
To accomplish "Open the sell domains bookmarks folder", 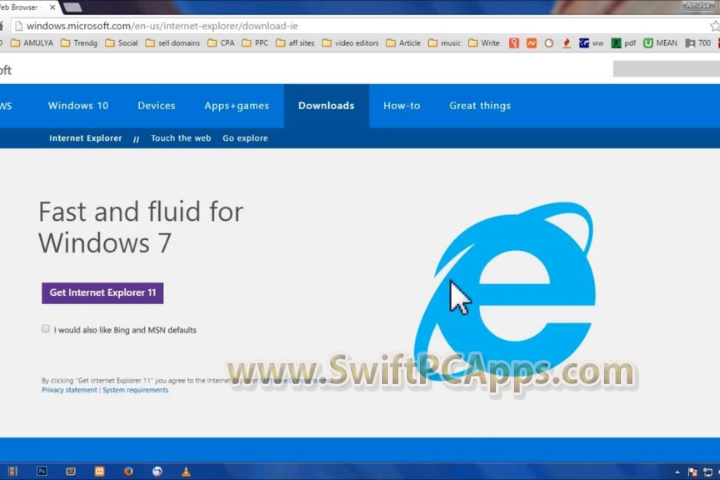I will 172,43.
